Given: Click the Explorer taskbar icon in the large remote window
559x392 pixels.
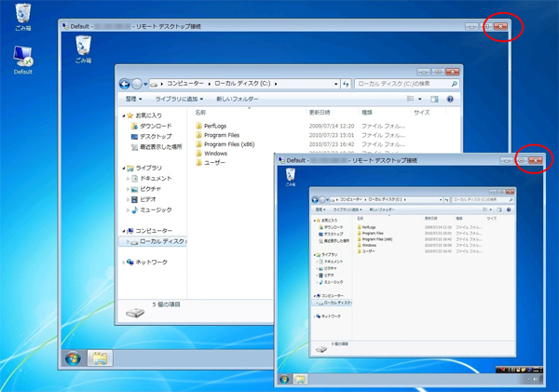Looking at the screenshot, I should tap(100, 358).
